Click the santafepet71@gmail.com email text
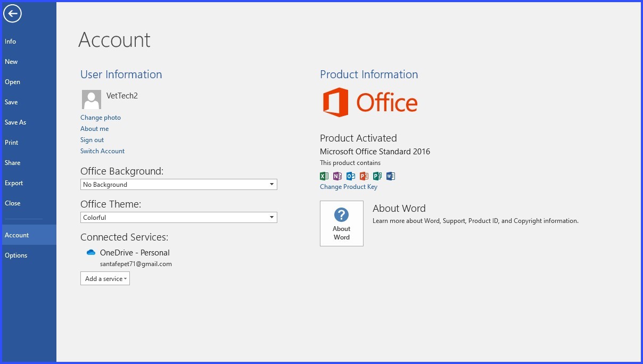 (x=136, y=264)
